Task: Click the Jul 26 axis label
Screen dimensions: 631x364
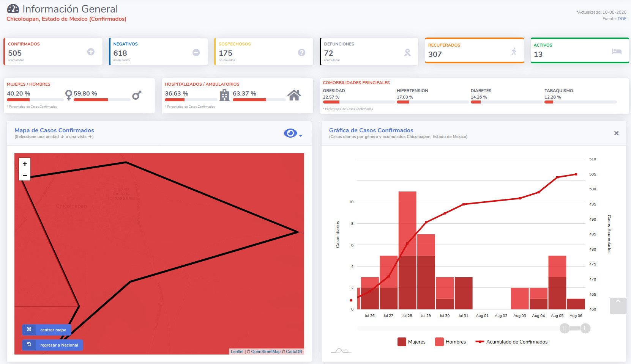Action: [369, 315]
